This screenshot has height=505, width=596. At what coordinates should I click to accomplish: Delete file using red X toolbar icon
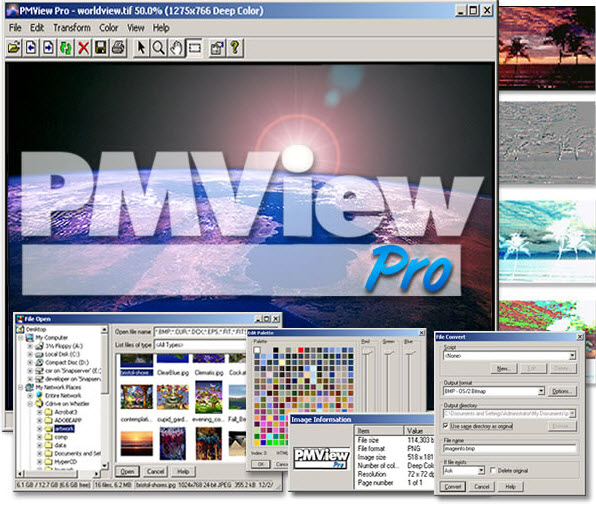pos(83,48)
